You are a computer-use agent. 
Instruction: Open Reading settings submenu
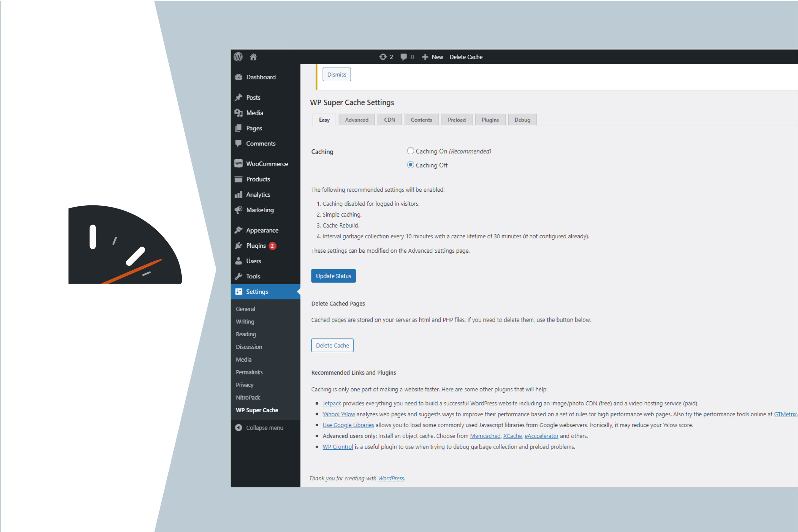tap(246, 334)
